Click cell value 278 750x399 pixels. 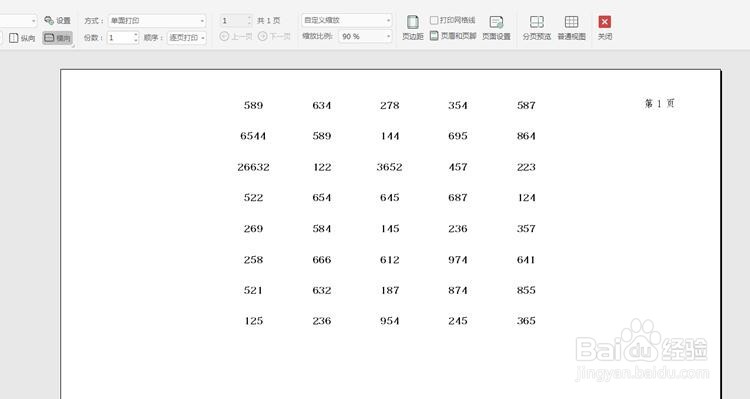(x=390, y=105)
